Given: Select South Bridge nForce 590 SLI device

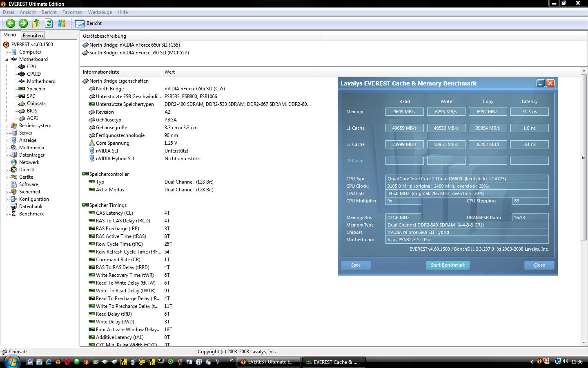Looking at the screenshot, I should [139, 53].
